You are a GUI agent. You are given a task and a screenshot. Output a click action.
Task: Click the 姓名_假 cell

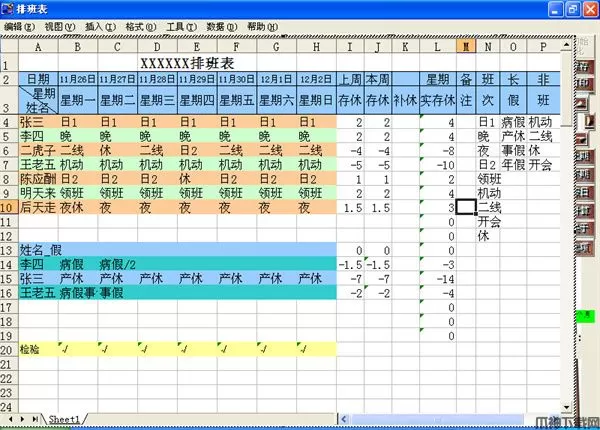tap(38, 250)
